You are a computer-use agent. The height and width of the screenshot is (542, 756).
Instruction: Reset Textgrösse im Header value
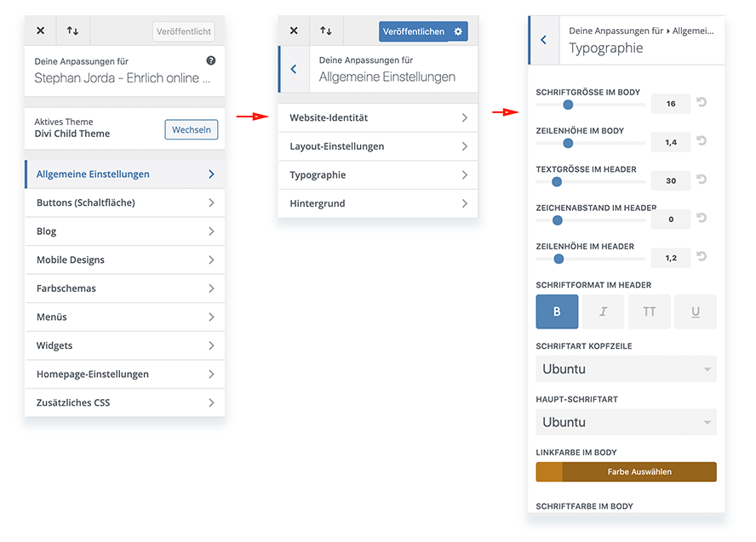point(702,180)
